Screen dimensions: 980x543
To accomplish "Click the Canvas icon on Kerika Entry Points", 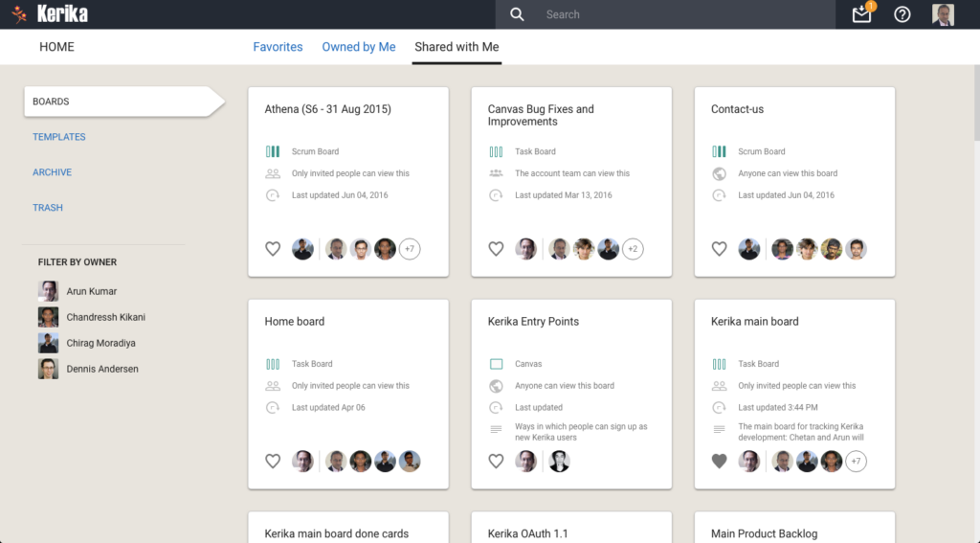I will (x=496, y=364).
